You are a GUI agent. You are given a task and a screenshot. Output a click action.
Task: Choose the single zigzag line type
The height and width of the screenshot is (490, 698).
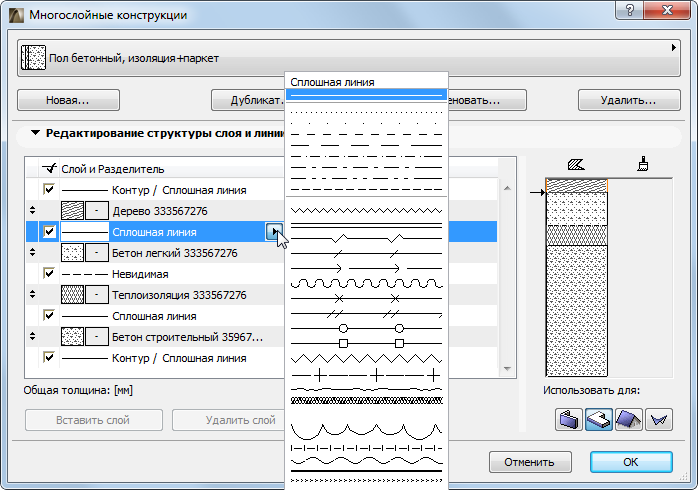click(366, 210)
